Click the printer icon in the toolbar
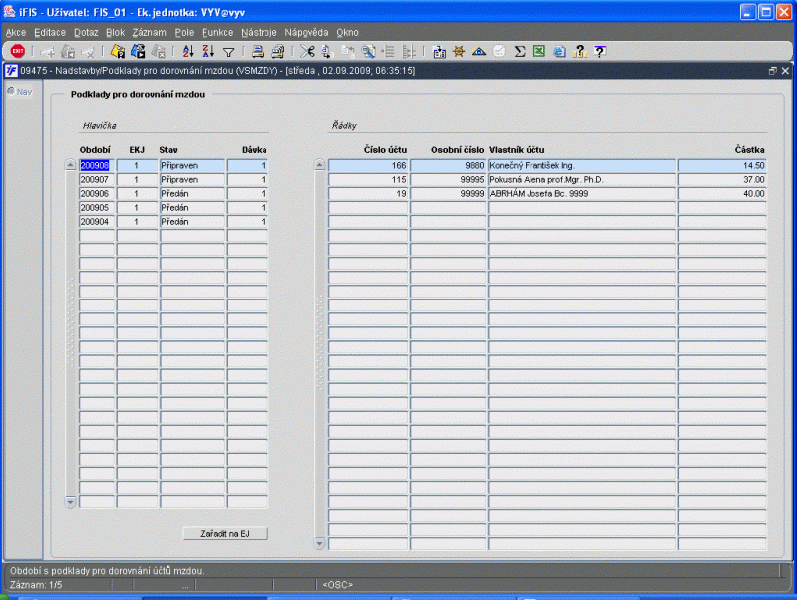The width and height of the screenshot is (797, 600). point(258,51)
